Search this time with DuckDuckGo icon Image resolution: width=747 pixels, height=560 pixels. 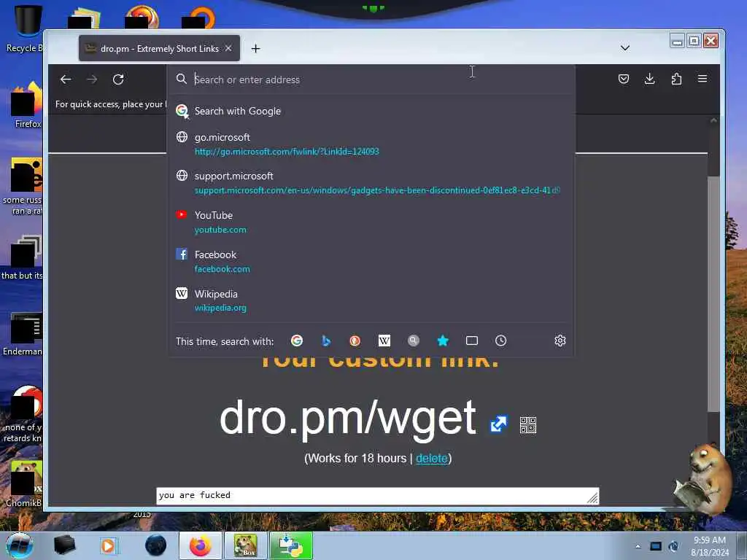point(355,341)
